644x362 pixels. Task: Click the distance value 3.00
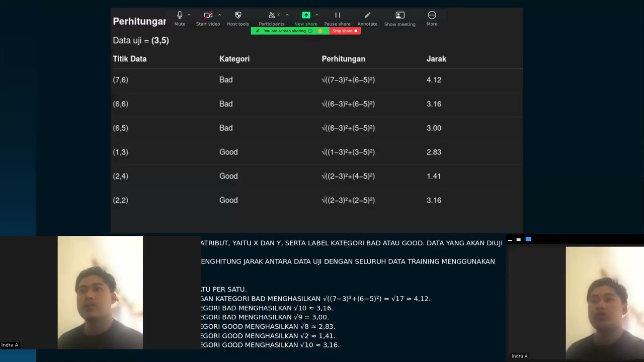tap(434, 128)
